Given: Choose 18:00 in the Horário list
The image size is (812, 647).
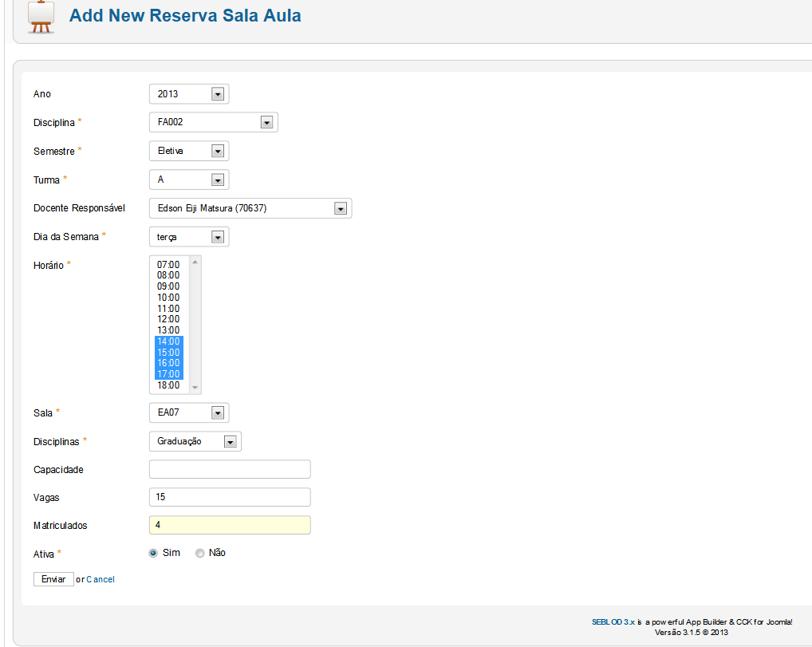Looking at the screenshot, I should point(168,385).
